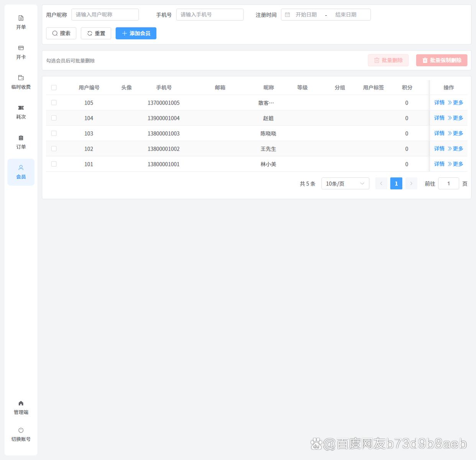Click the 批量强制删除 button

click(442, 60)
